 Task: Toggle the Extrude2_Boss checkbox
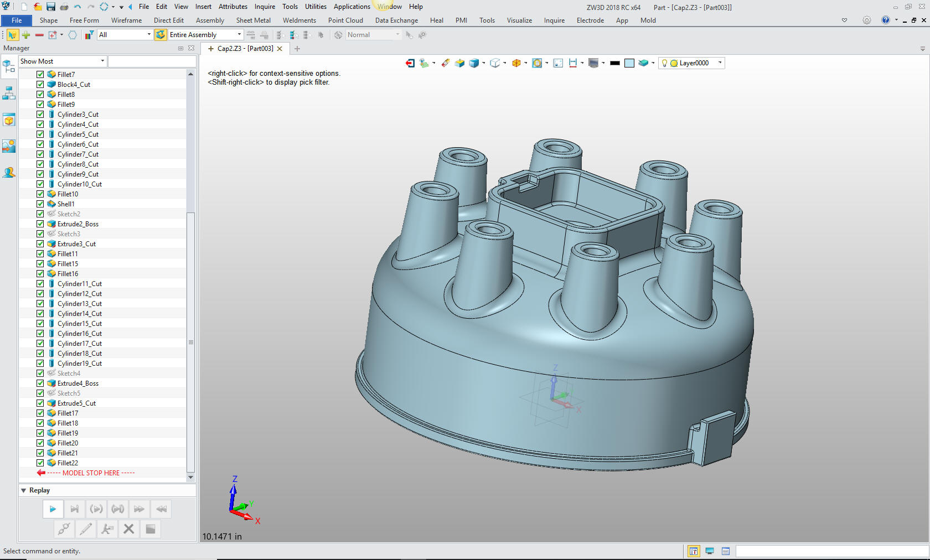40,224
